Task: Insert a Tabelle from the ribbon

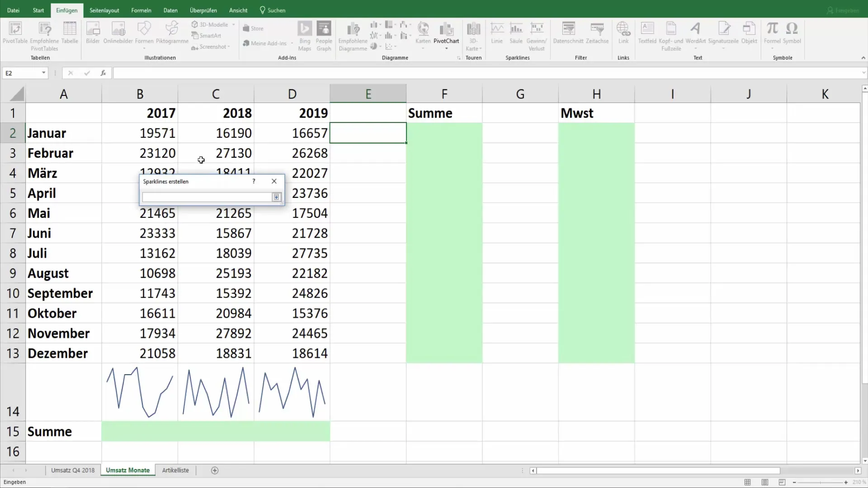Action: [x=70, y=33]
